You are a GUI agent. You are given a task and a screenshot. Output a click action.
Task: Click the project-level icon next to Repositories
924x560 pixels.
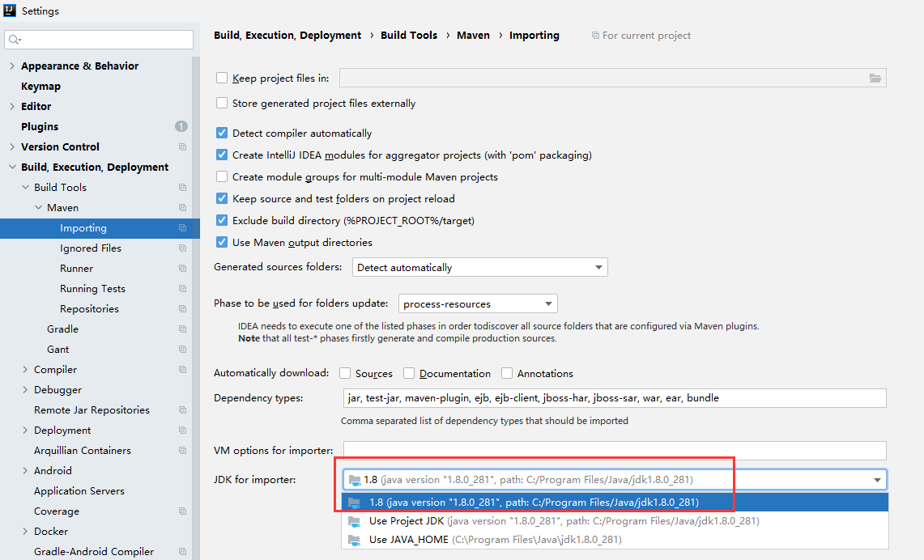[x=183, y=309]
